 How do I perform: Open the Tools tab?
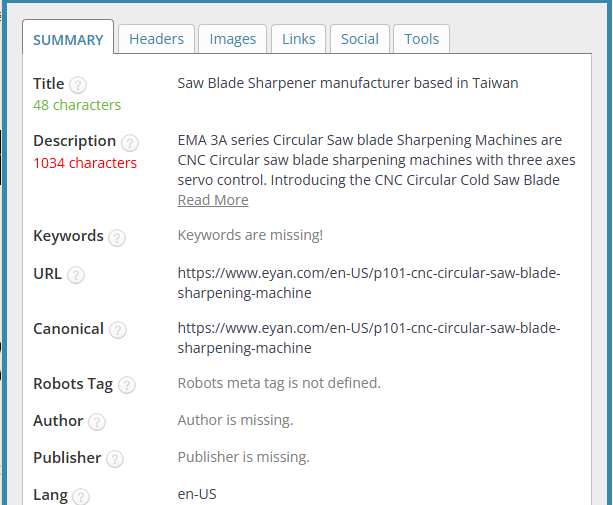click(x=422, y=39)
